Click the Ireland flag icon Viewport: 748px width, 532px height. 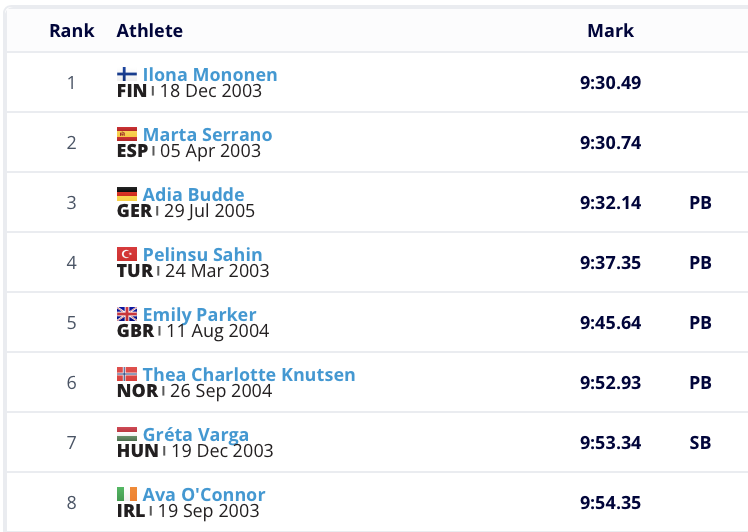(x=127, y=494)
